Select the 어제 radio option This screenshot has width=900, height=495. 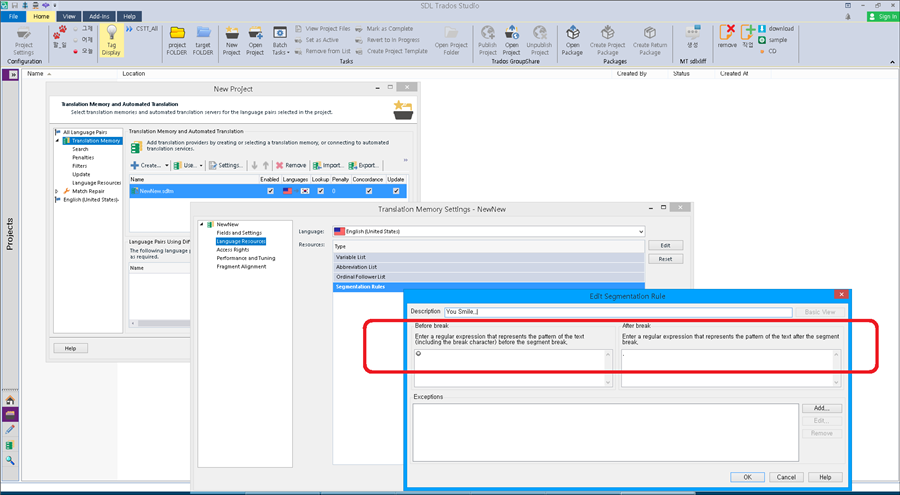(x=76, y=40)
